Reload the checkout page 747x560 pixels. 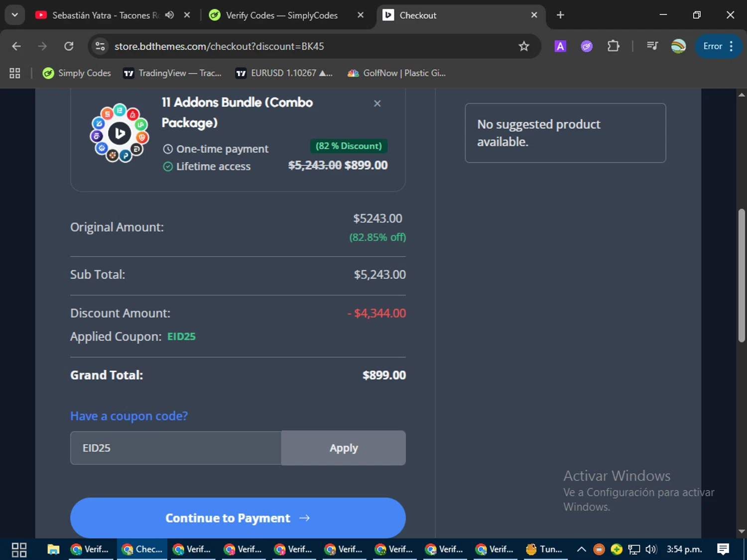click(69, 46)
